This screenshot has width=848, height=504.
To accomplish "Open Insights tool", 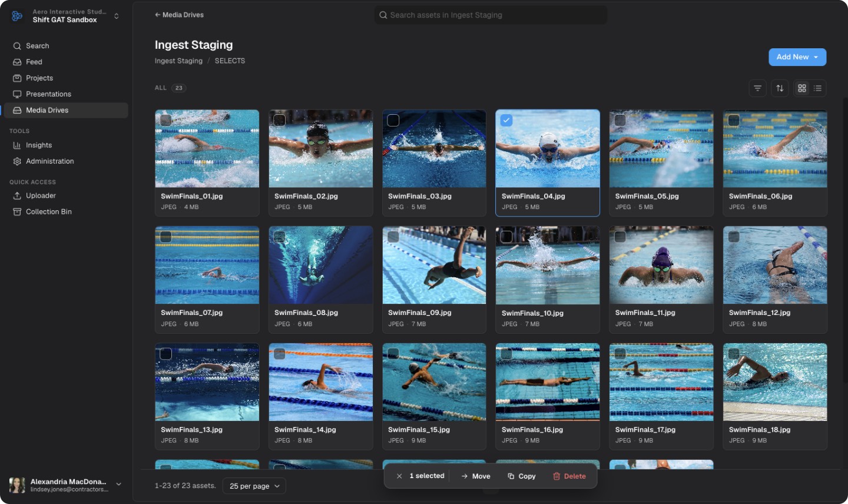I will 66,145.
